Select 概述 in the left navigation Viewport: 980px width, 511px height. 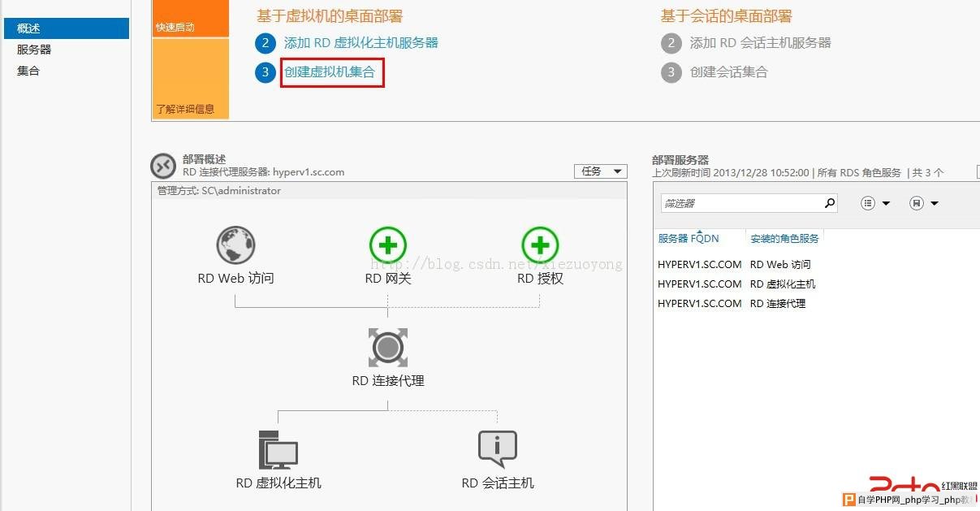pyautogui.click(x=67, y=28)
